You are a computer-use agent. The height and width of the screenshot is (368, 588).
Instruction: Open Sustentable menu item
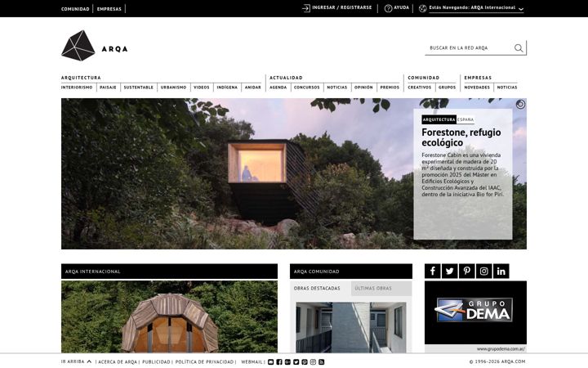138,88
